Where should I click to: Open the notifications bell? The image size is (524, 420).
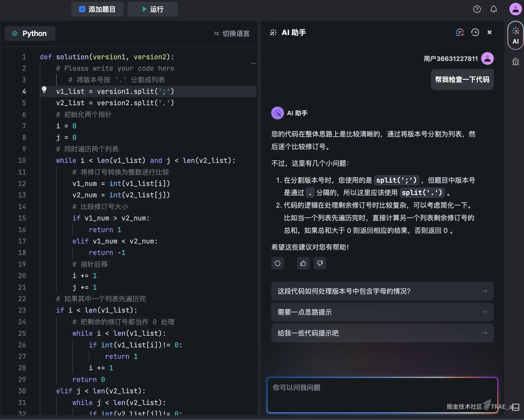493,9
